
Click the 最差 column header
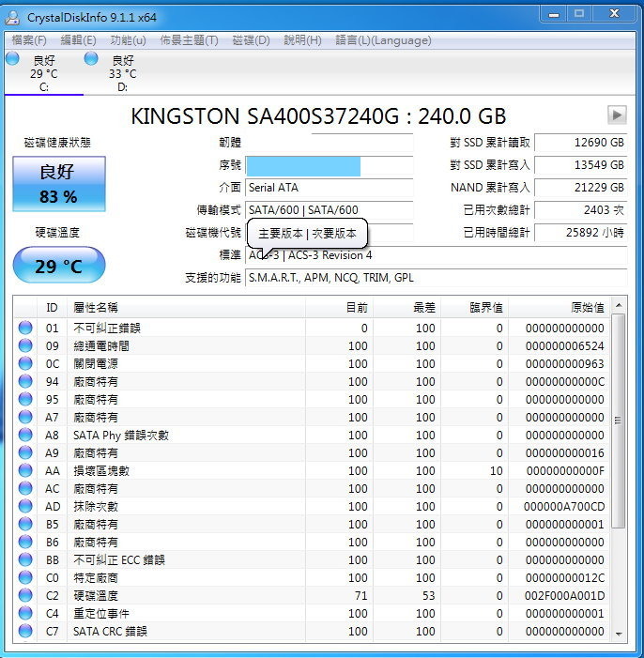(x=406, y=308)
